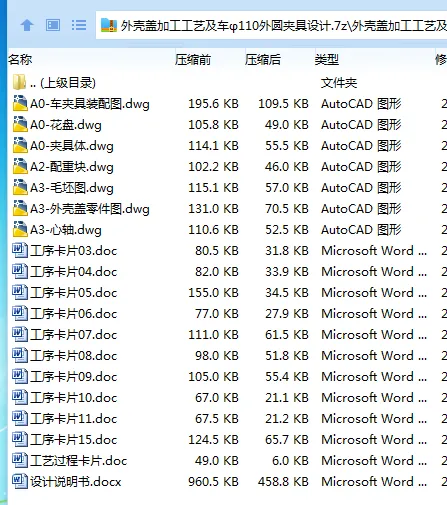This screenshot has height=505, width=447.
Task: Click the DWG icon of A3-心轴.dwg
Action: click(x=20, y=229)
